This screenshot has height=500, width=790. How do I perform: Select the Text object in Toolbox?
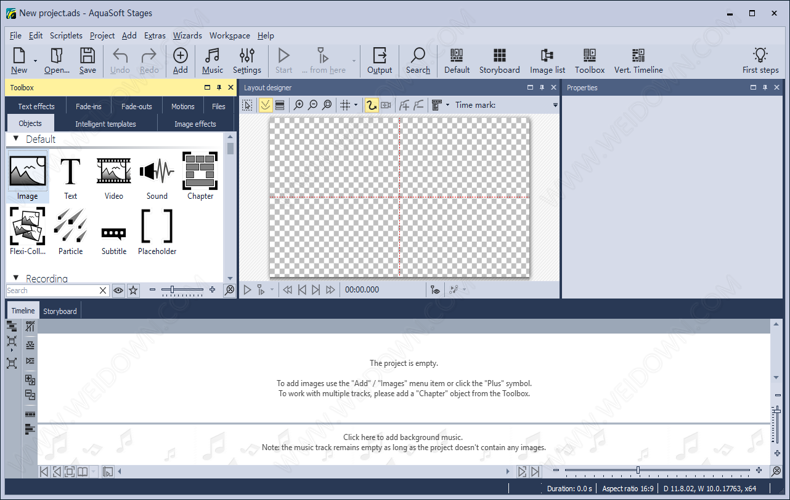(x=71, y=177)
